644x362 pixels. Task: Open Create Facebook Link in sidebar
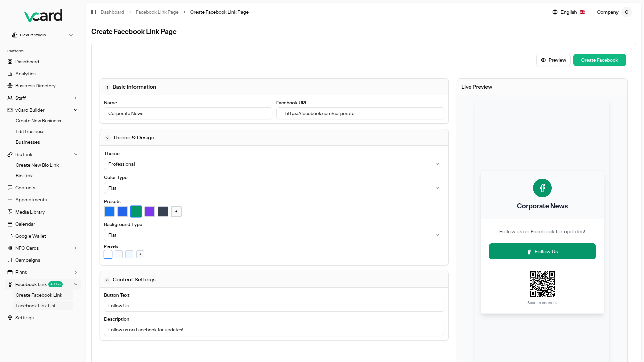click(43, 295)
